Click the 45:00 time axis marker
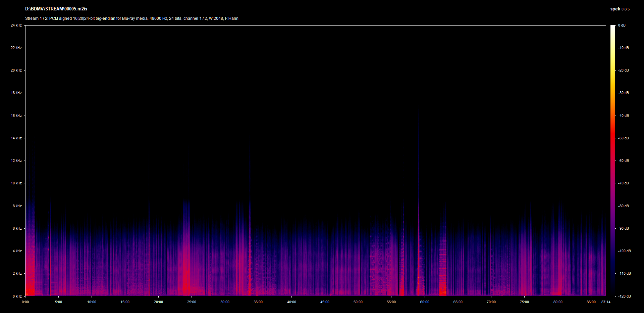This screenshot has width=644, height=313. click(325, 302)
